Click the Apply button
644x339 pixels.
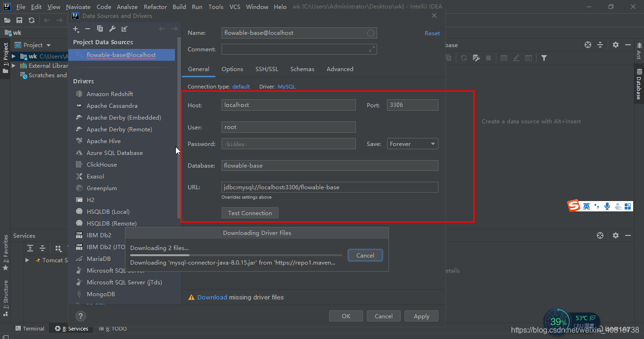pyautogui.click(x=421, y=316)
